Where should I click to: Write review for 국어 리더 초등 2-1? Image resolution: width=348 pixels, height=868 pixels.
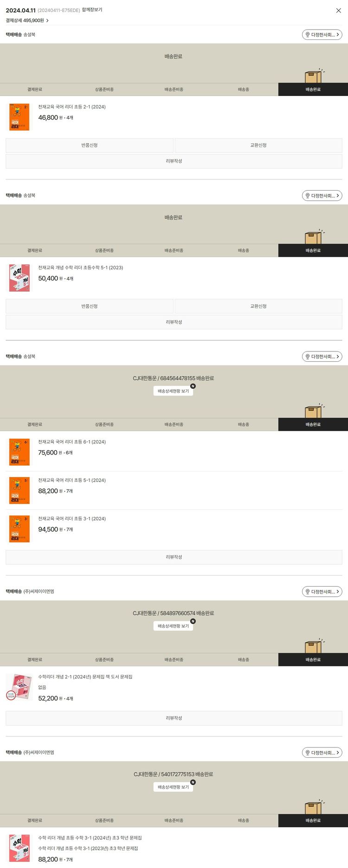tap(174, 161)
